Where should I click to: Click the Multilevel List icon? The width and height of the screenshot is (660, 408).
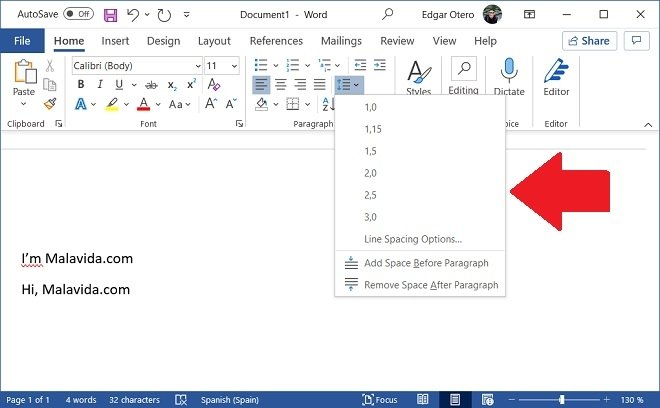[324, 65]
